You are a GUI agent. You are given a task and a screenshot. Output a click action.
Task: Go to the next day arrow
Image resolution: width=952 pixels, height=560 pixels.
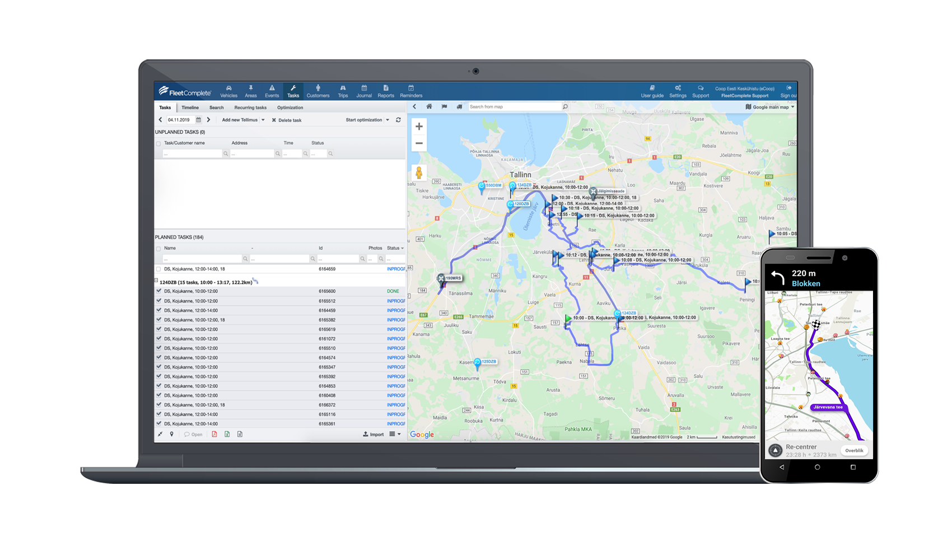(208, 120)
